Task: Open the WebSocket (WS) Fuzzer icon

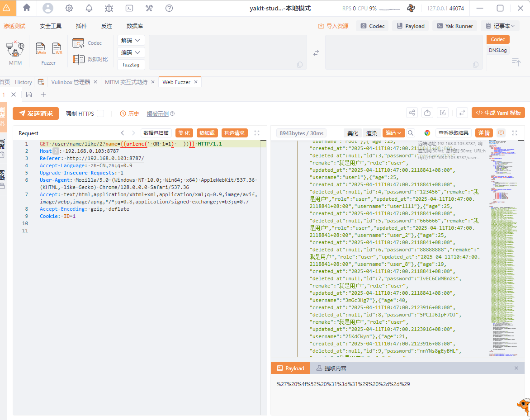Action: click(x=57, y=48)
